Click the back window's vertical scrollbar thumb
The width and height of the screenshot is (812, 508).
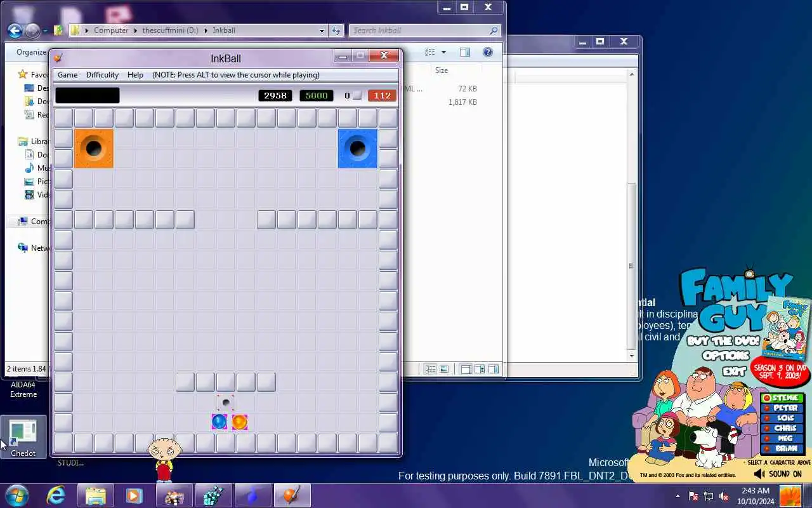[631, 265]
